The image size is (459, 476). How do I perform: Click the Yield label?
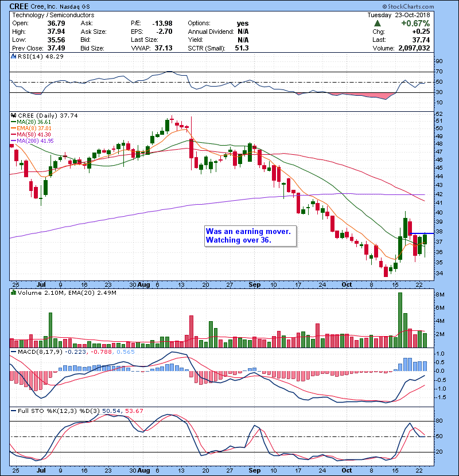point(195,40)
